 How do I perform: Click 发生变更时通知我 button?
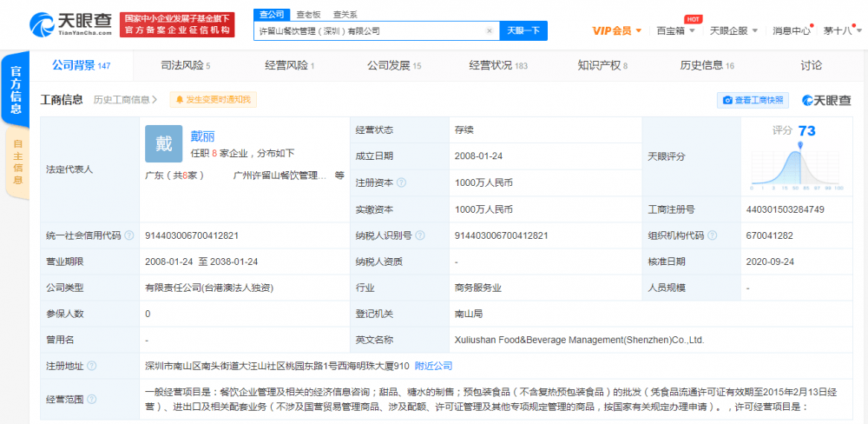point(214,100)
